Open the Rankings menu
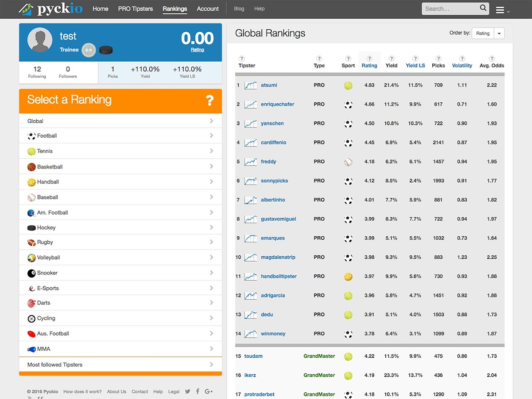Viewport: 532px width, 399px height. (175, 9)
